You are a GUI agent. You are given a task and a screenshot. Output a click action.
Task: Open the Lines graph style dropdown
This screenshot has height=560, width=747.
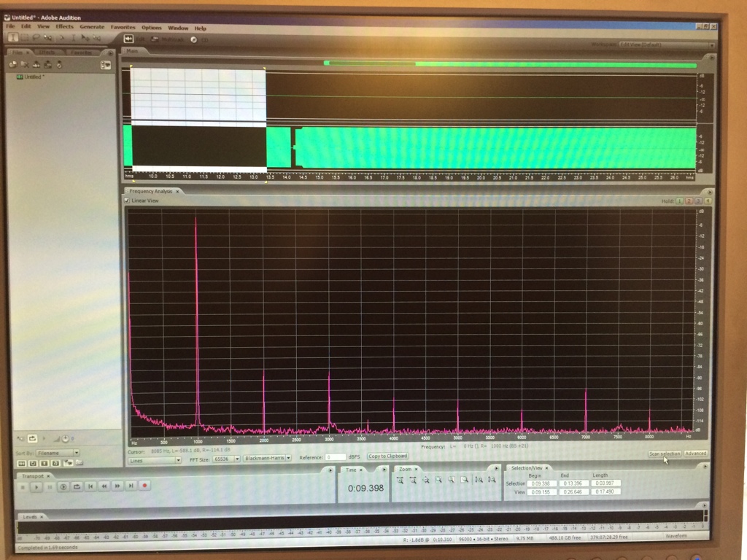(x=155, y=461)
